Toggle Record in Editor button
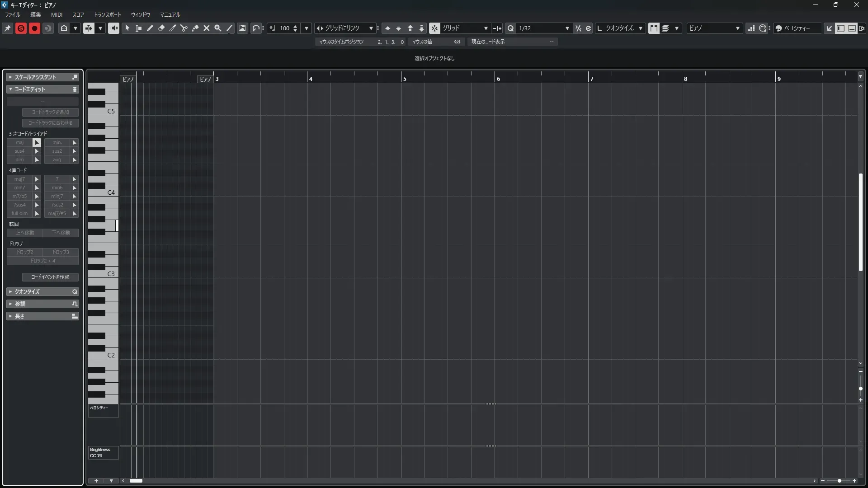The height and width of the screenshot is (488, 868). [34, 28]
